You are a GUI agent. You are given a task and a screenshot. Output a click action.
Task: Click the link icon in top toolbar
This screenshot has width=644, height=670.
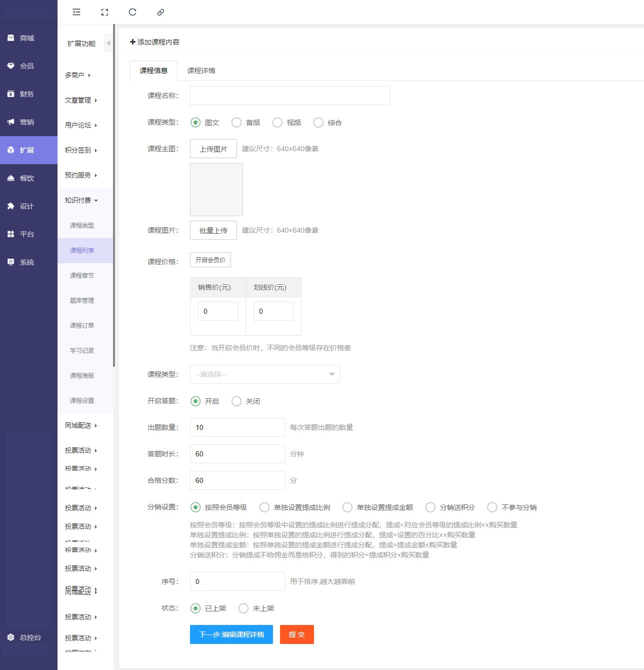(160, 12)
